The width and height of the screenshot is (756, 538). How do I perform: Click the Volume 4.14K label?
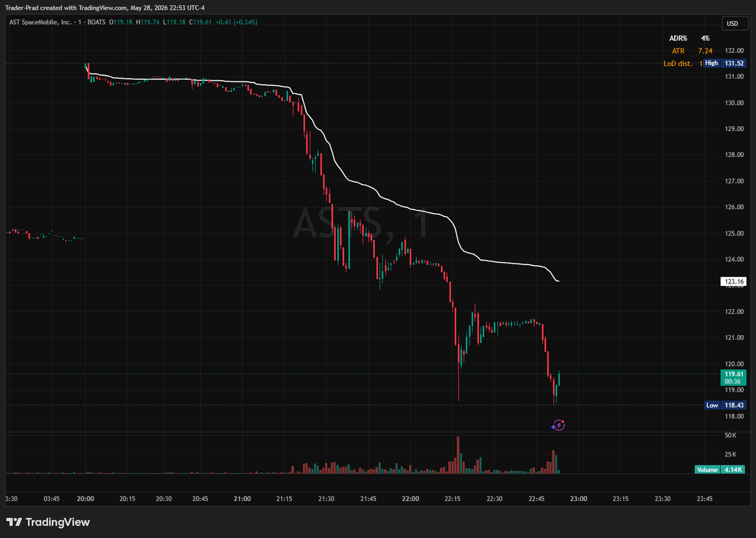click(x=720, y=469)
